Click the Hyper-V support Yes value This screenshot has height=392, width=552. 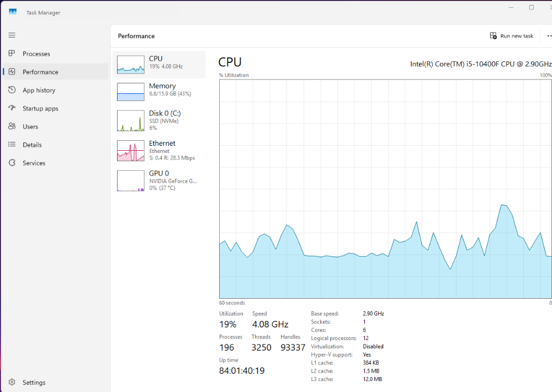click(x=367, y=354)
